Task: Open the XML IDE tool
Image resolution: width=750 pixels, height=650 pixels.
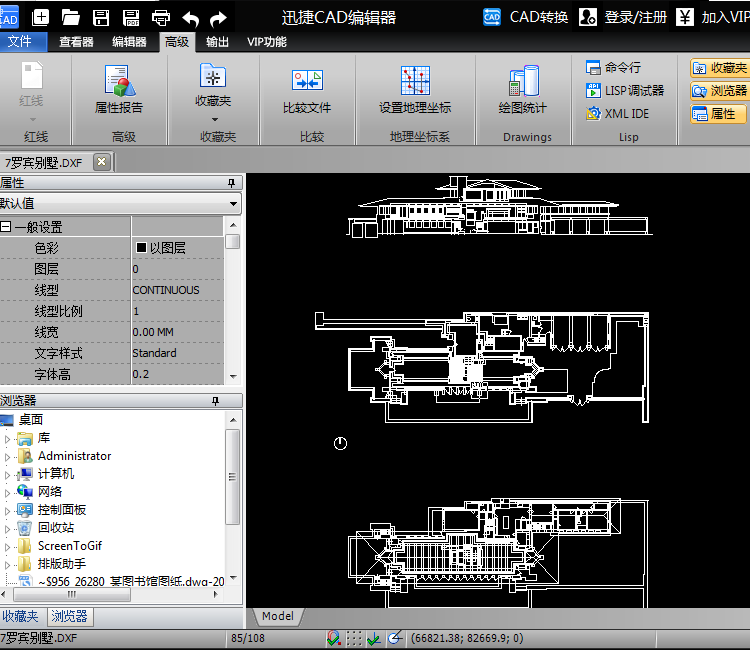Action: pyautogui.click(x=617, y=113)
